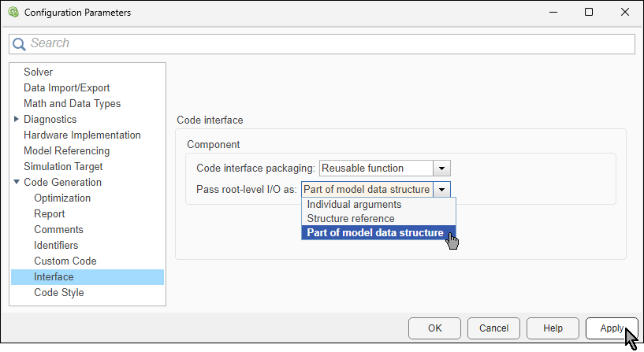Click the Code interface packaging label
The image size is (644, 352).
tap(255, 169)
